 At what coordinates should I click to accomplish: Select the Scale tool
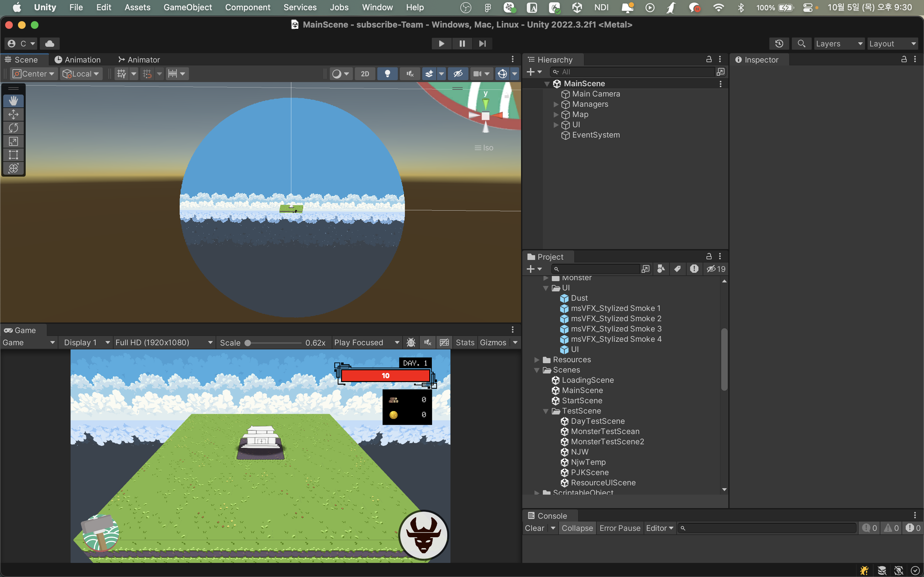pos(13,141)
